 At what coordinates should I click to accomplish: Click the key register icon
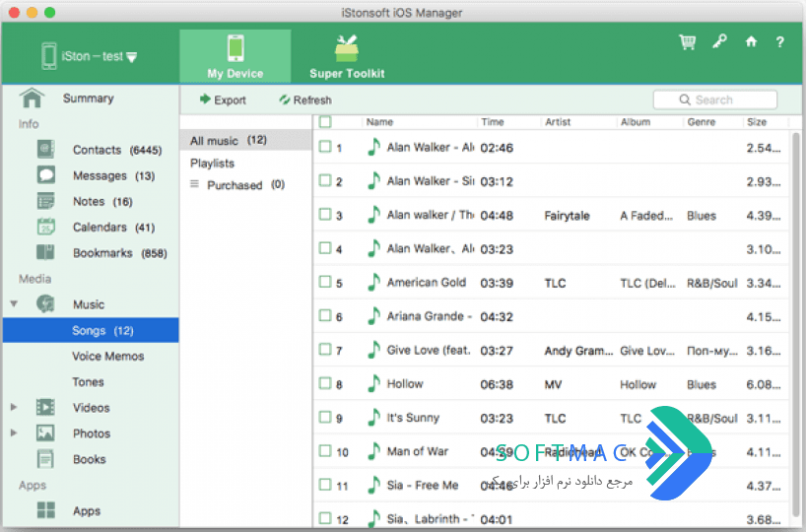pos(719,41)
